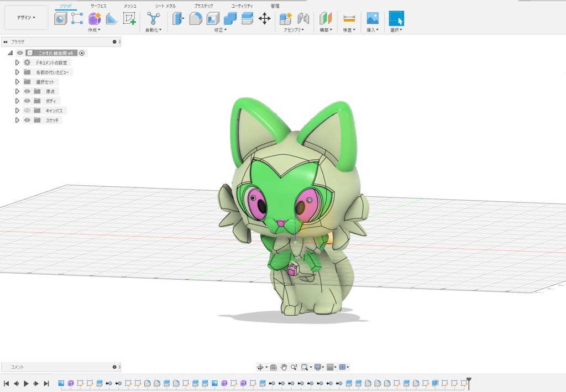Click the 自動化 automate icon
The image size is (566, 392).
(153, 19)
